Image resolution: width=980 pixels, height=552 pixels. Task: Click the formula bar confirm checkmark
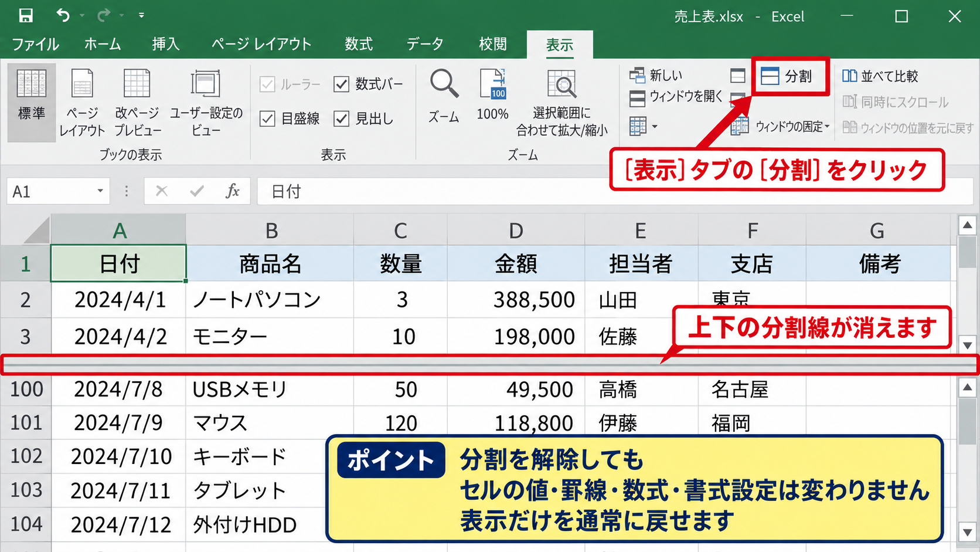pyautogui.click(x=197, y=191)
